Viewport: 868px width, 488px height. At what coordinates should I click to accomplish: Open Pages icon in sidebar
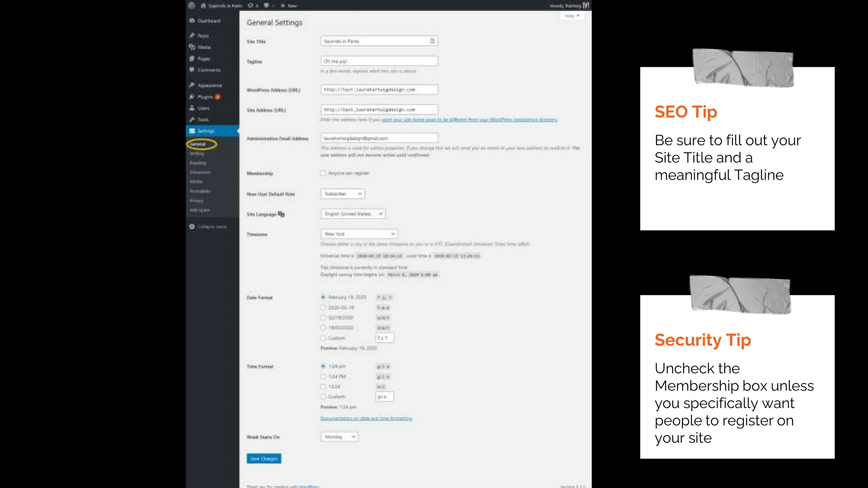(x=192, y=58)
